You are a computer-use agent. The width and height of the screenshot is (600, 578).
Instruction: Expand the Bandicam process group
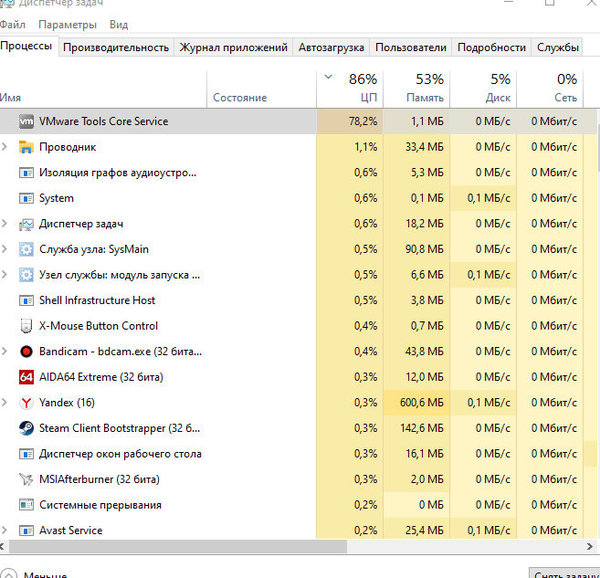point(4,351)
